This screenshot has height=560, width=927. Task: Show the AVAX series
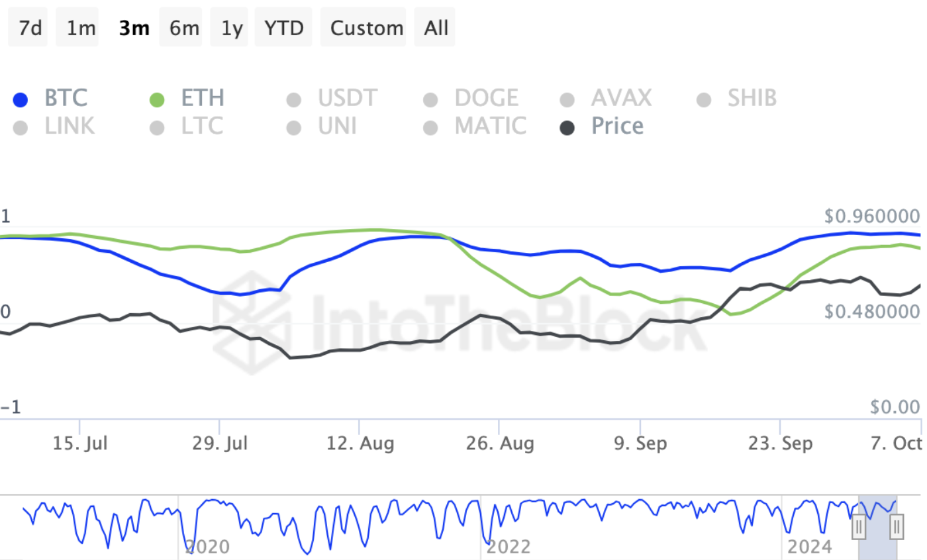[567, 100]
